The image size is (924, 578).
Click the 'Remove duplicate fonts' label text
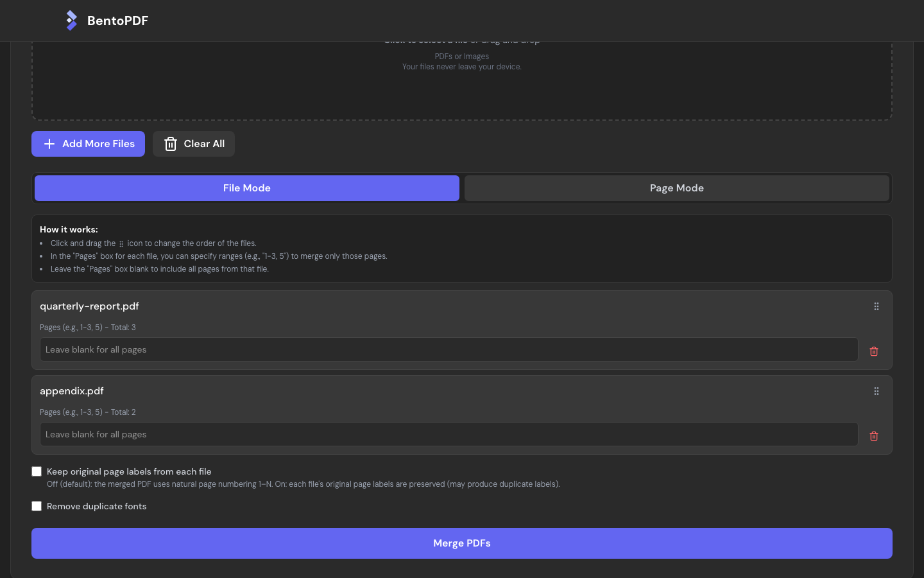click(96, 506)
